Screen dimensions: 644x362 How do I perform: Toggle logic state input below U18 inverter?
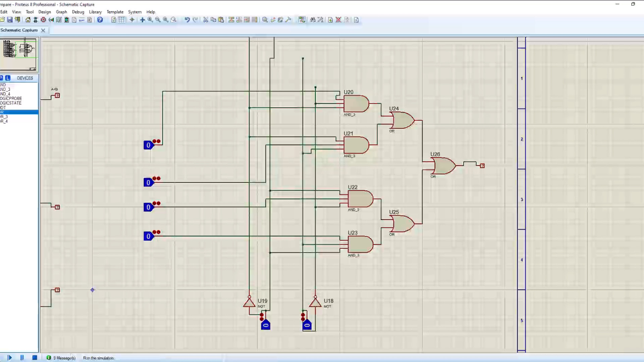(x=307, y=325)
